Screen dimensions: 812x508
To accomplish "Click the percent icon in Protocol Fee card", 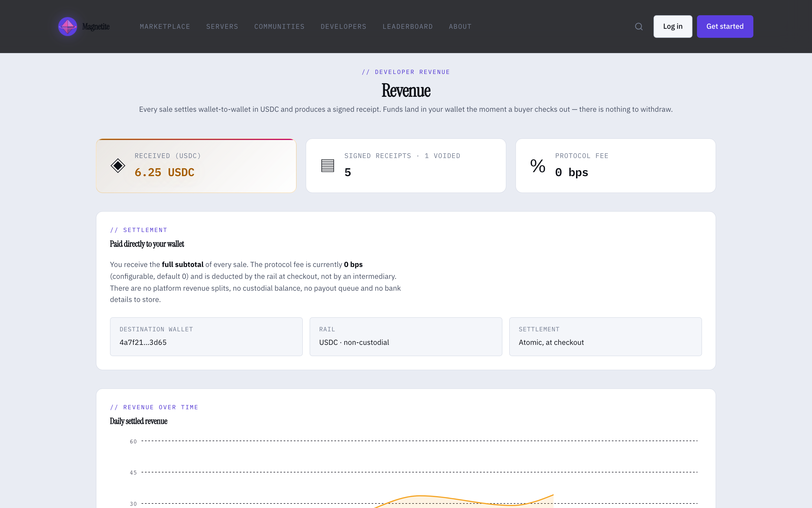I will [538, 166].
